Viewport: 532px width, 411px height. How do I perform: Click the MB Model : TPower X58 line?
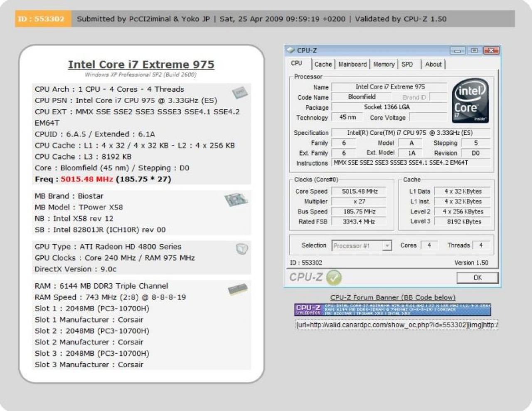pos(79,207)
